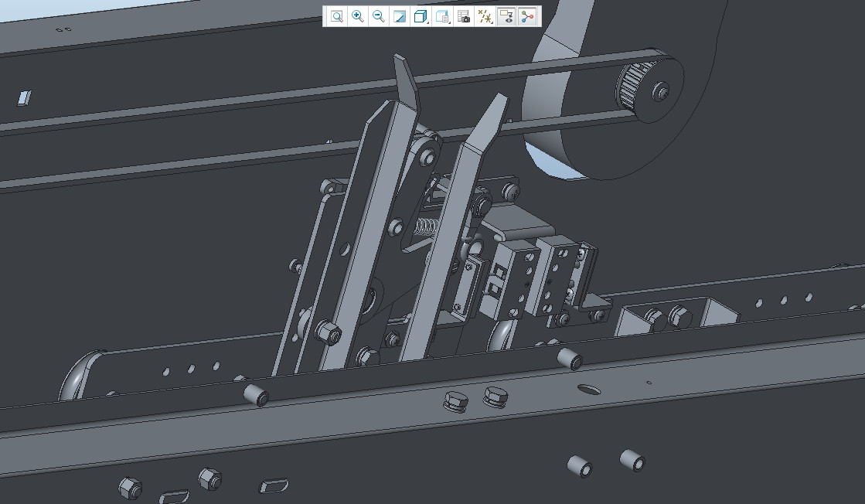Select the Zoom Out tool
This screenshot has width=865, height=504.
[x=379, y=16]
